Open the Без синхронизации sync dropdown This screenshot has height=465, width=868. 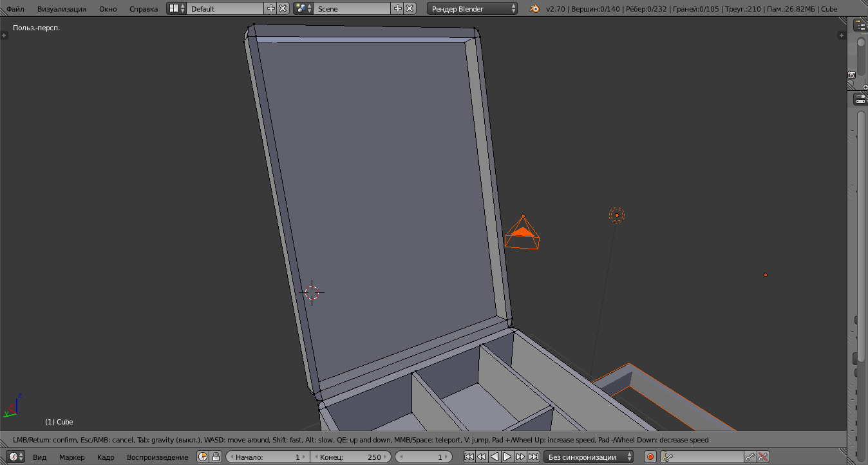[589, 457]
